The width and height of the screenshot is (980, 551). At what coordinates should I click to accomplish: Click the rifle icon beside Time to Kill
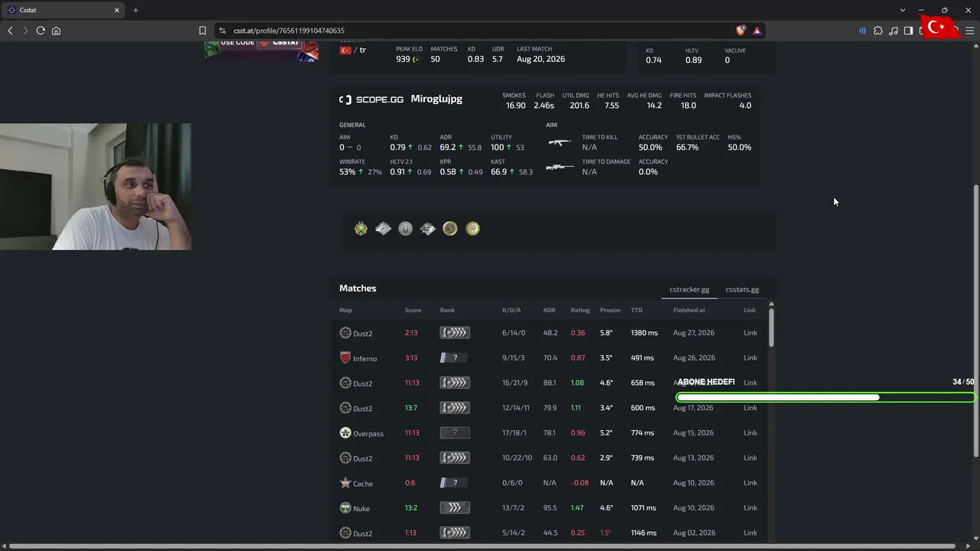[x=560, y=142]
